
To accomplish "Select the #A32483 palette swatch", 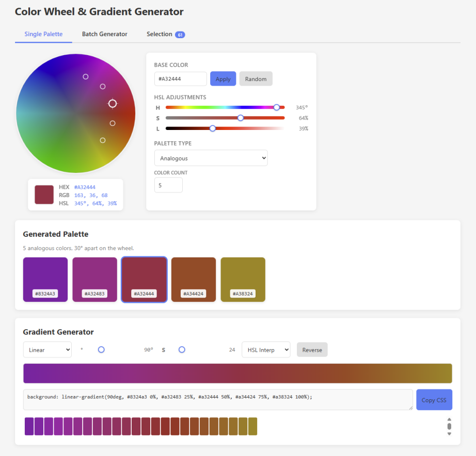I will pyautogui.click(x=94, y=280).
